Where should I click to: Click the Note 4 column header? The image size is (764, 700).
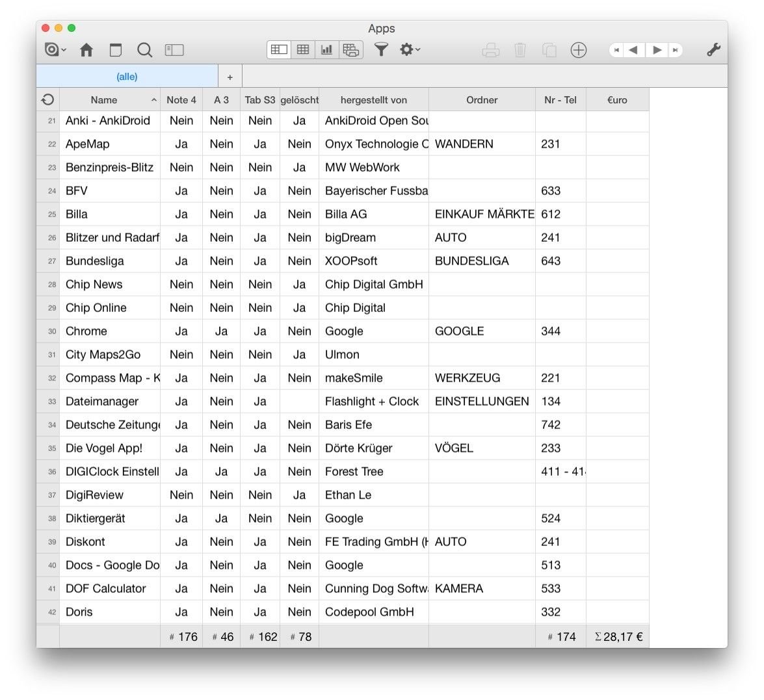(181, 100)
